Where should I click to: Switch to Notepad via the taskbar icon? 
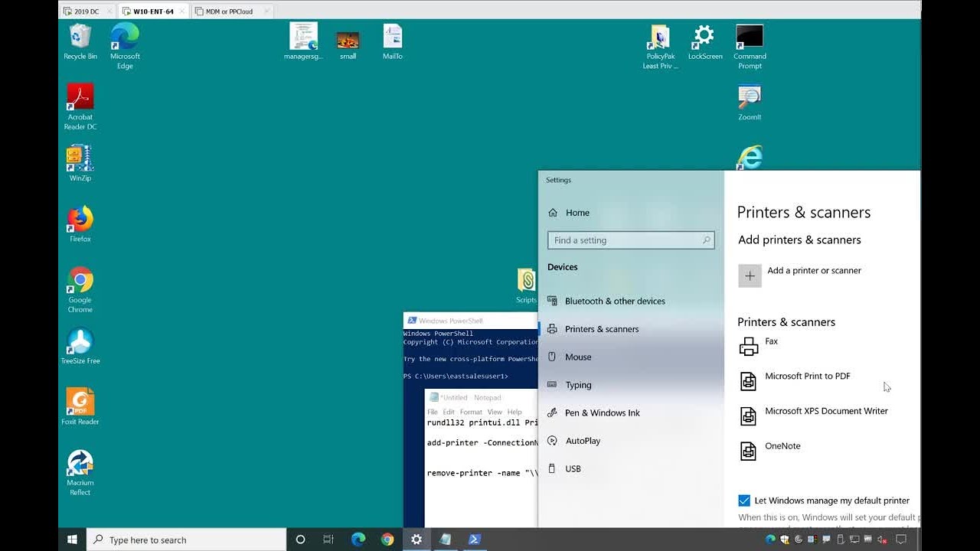(446, 540)
